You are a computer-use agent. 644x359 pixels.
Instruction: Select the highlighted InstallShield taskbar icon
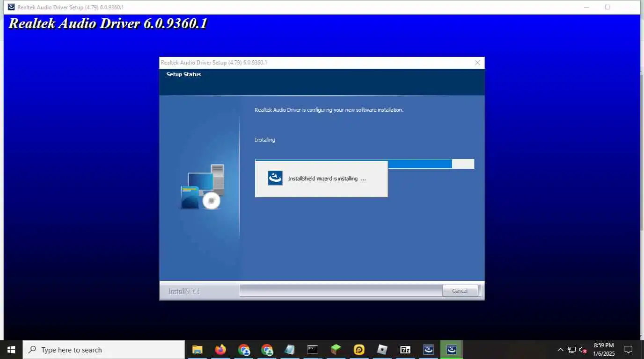coord(452,350)
